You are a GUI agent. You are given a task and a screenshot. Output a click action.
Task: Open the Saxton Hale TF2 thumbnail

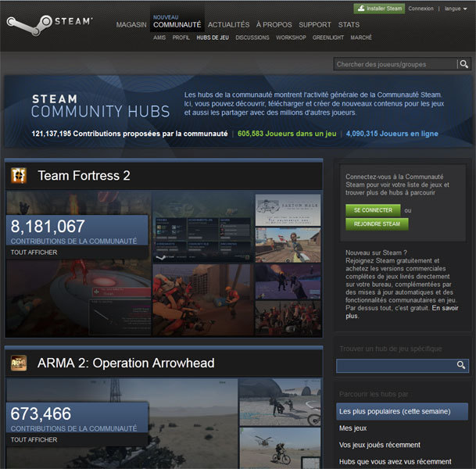(288, 210)
